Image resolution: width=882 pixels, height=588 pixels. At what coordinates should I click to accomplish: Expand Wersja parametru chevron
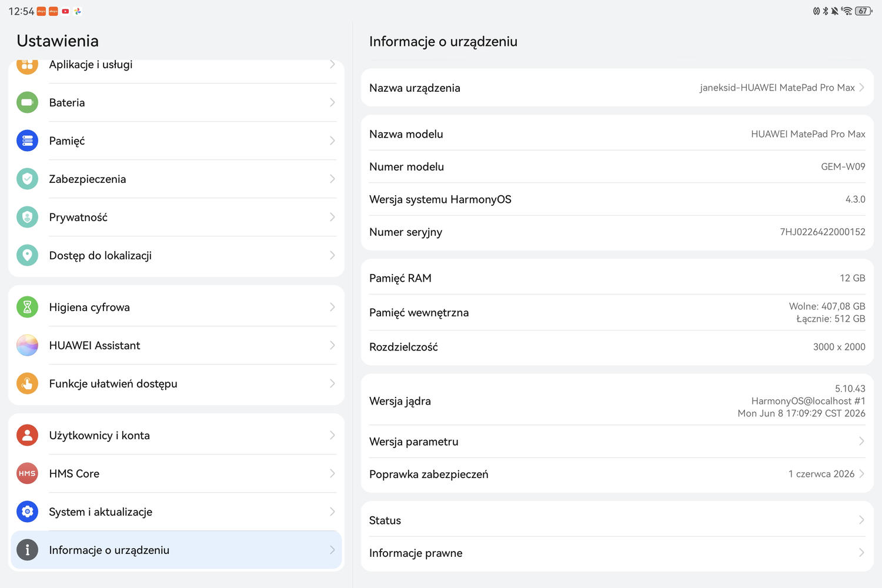pyautogui.click(x=861, y=441)
